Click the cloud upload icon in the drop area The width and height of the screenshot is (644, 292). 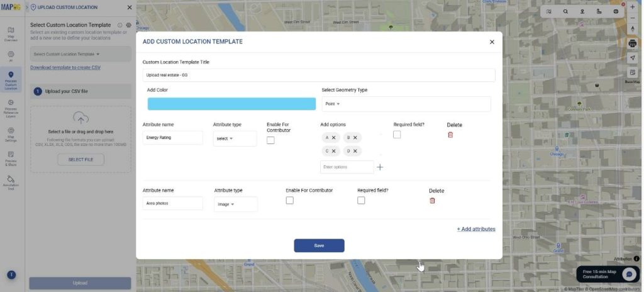pos(80,118)
